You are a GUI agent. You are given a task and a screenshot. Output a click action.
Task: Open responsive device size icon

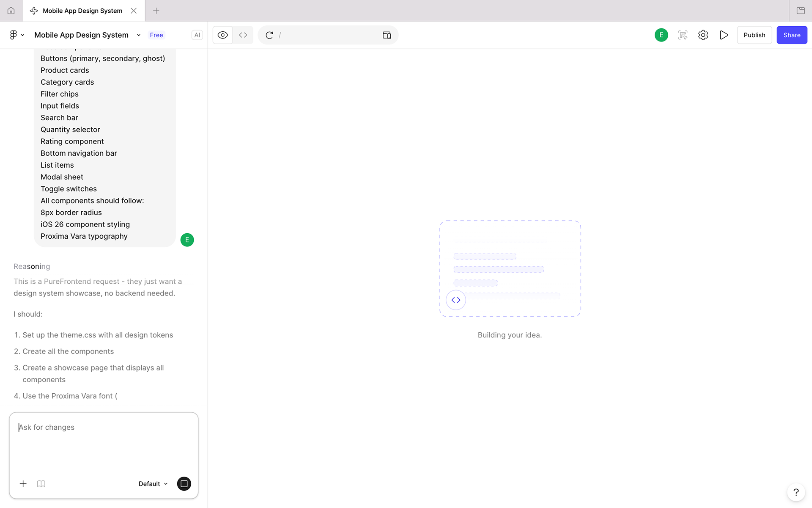point(387,35)
